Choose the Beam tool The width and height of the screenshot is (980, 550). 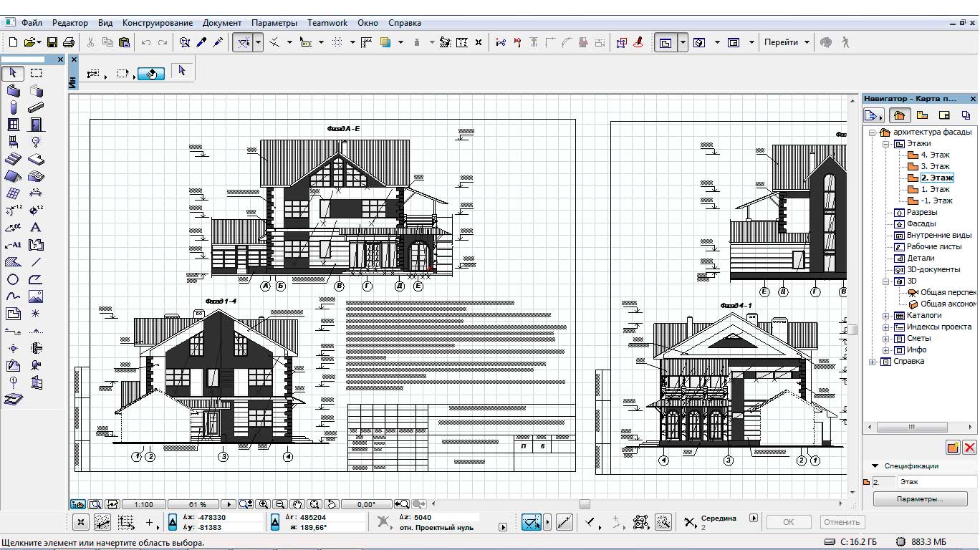click(x=36, y=108)
